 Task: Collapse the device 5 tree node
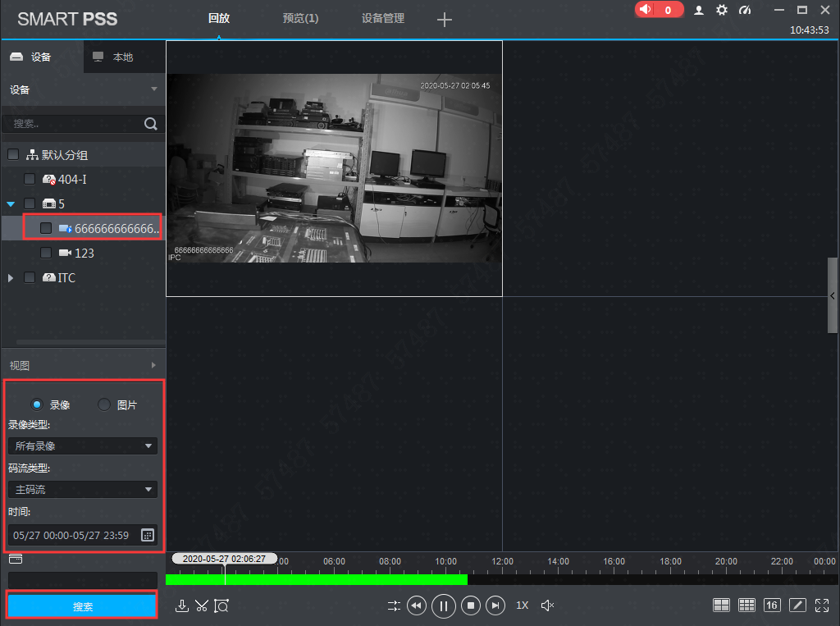tap(11, 204)
